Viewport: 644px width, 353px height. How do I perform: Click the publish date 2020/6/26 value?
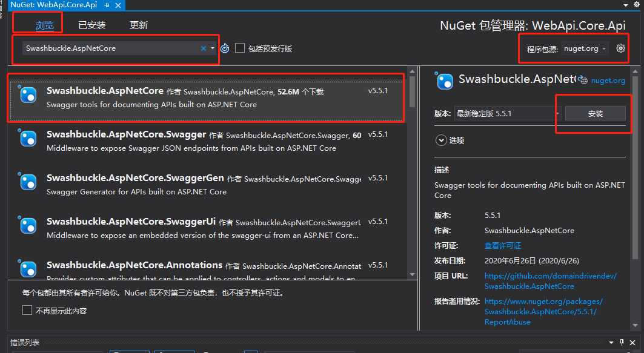(x=531, y=260)
